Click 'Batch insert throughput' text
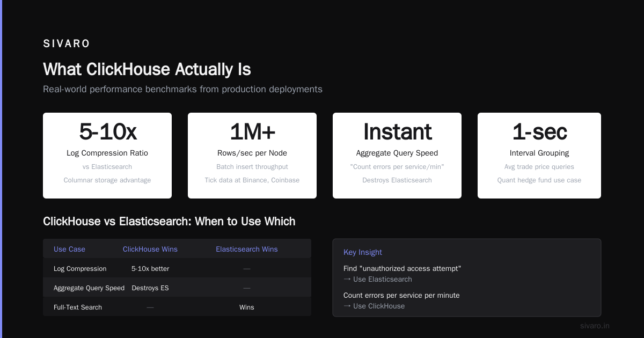The width and height of the screenshot is (644, 338). coord(252,167)
